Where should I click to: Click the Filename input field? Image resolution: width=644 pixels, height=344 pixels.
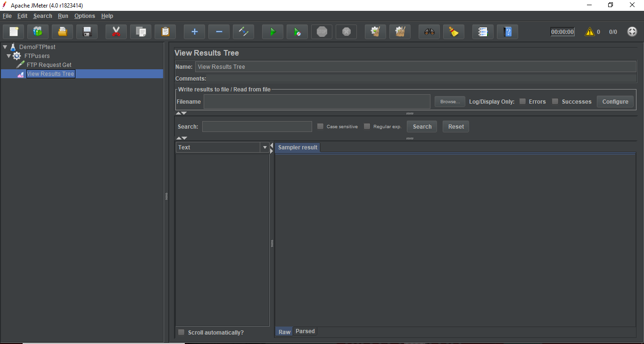pos(316,101)
